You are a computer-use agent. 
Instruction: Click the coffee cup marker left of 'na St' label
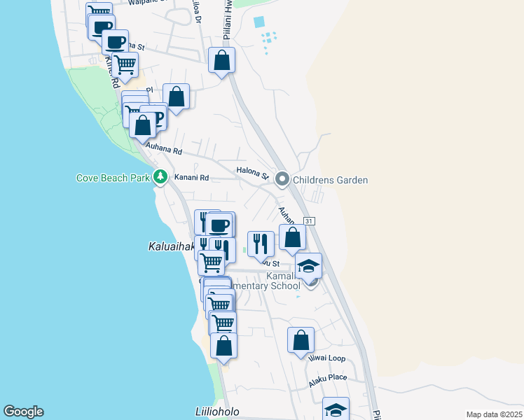point(116,43)
